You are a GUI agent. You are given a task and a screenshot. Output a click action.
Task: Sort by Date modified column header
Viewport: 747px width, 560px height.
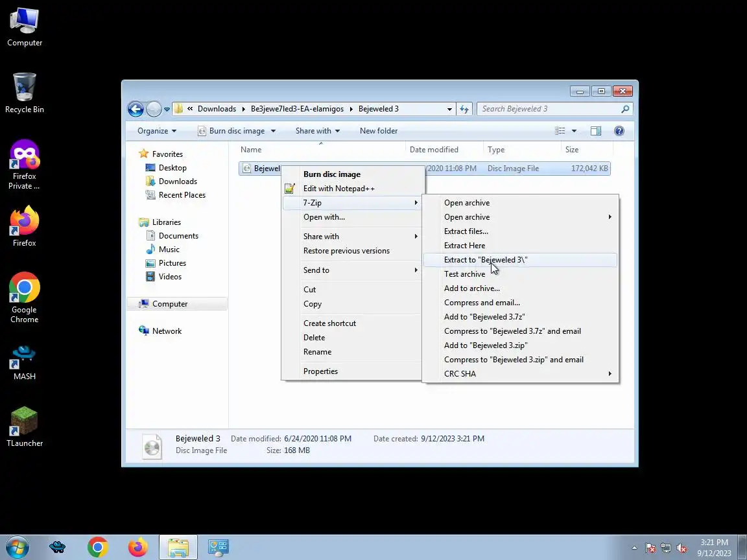[x=445, y=150]
